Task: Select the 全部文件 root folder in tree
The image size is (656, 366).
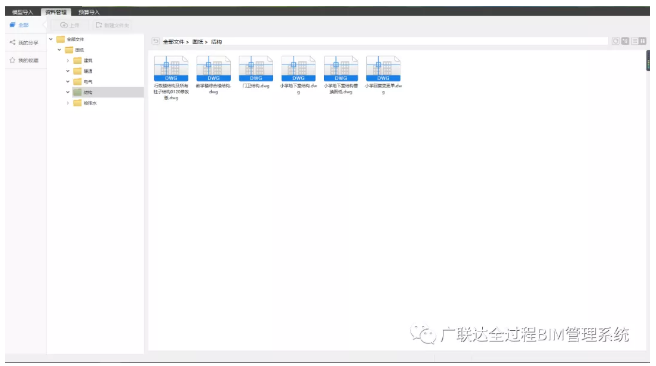Action: click(x=70, y=39)
